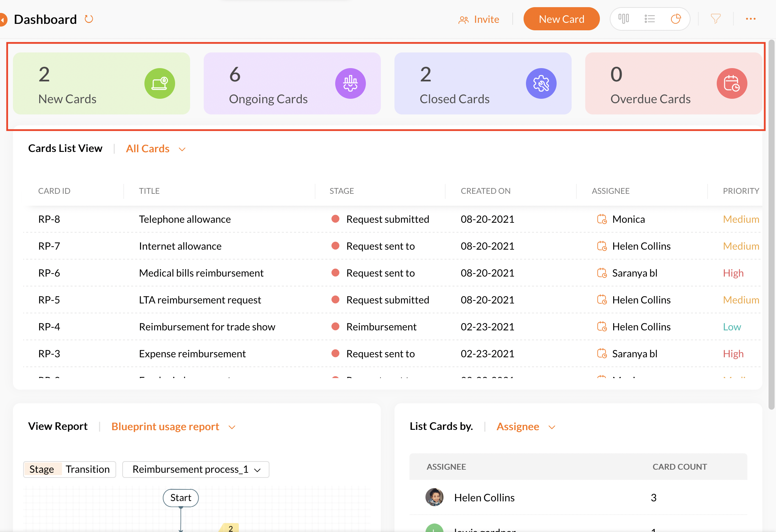Switch to kanban board view icon
776x532 pixels.
tap(623, 19)
